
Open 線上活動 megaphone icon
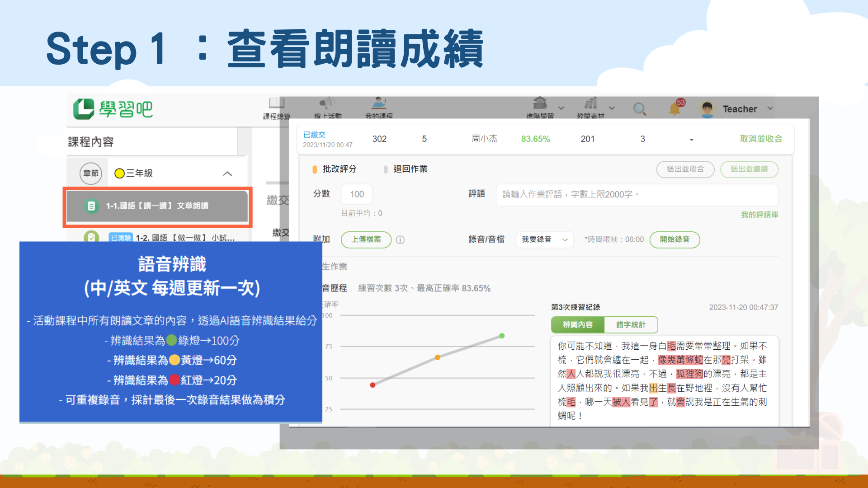coord(328,103)
